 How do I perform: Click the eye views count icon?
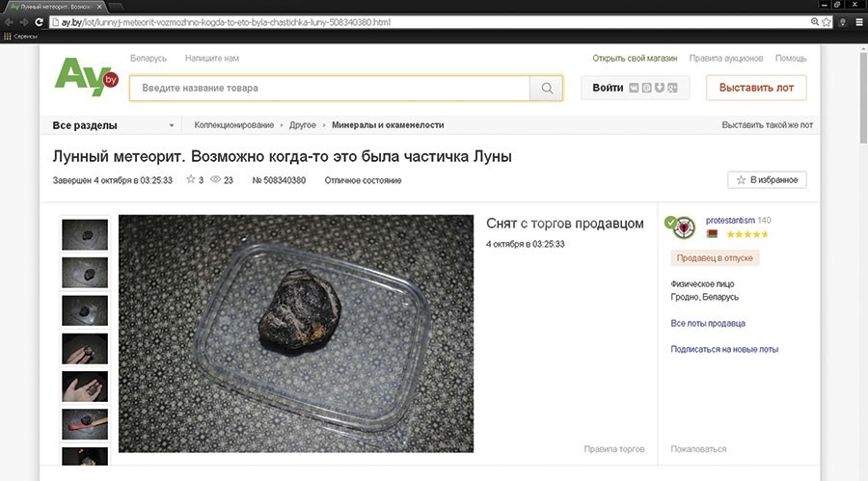click(x=216, y=179)
